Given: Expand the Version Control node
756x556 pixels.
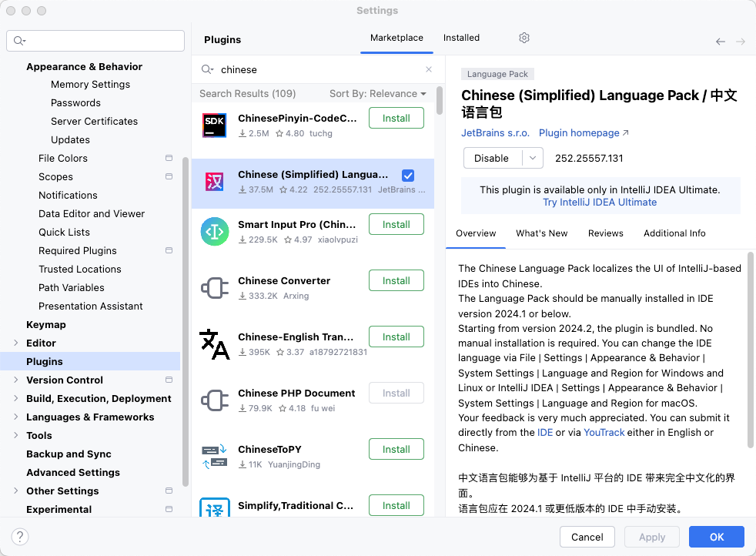Looking at the screenshot, I should coord(16,380).
